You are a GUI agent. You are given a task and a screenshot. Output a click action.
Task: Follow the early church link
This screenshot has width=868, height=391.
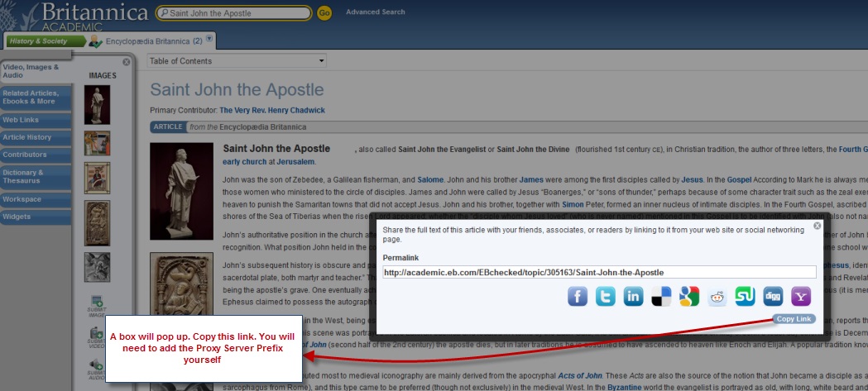(244, 162)
